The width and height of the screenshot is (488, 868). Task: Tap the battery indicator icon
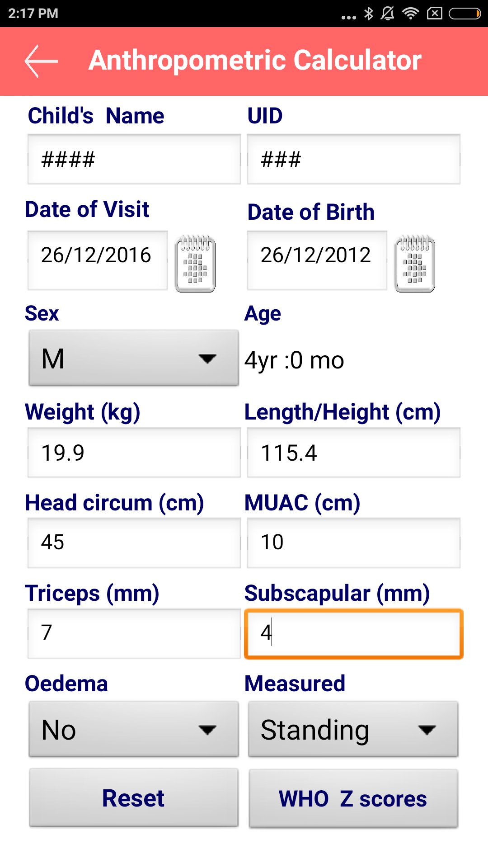coord(465,14)
